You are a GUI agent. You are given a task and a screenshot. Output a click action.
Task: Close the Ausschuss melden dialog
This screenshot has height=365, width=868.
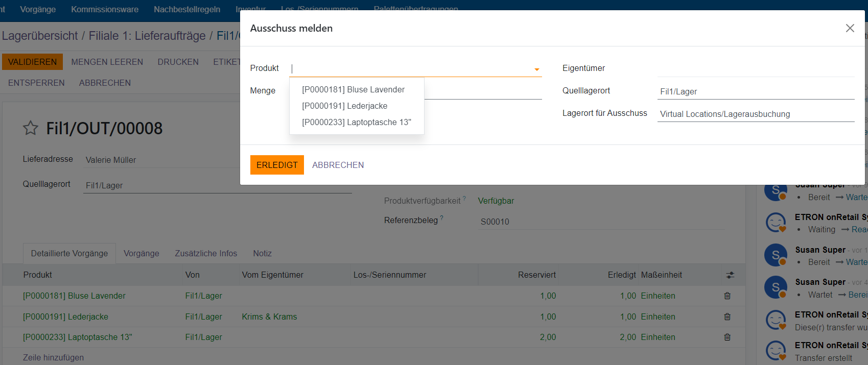click(x=850, y=28)
